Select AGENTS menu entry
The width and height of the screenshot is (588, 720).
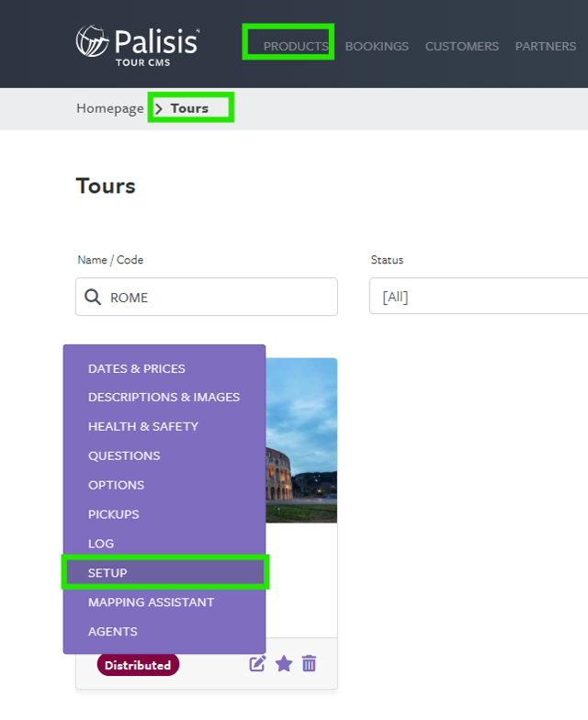coord(112,632)
